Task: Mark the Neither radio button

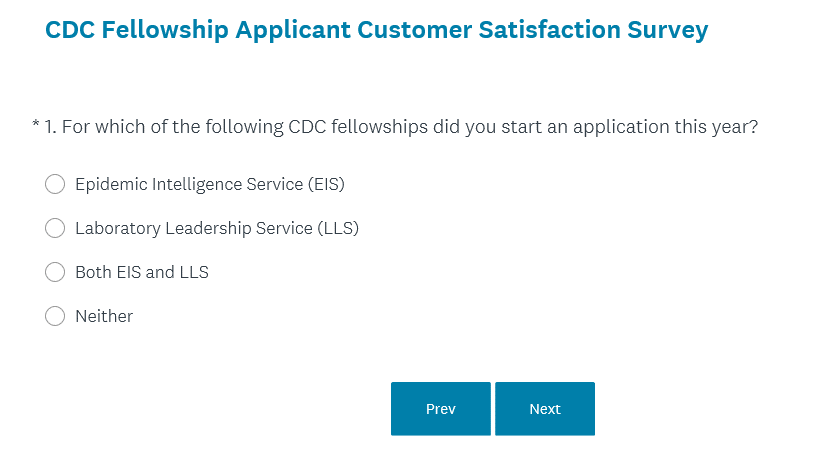Action: 55,316
